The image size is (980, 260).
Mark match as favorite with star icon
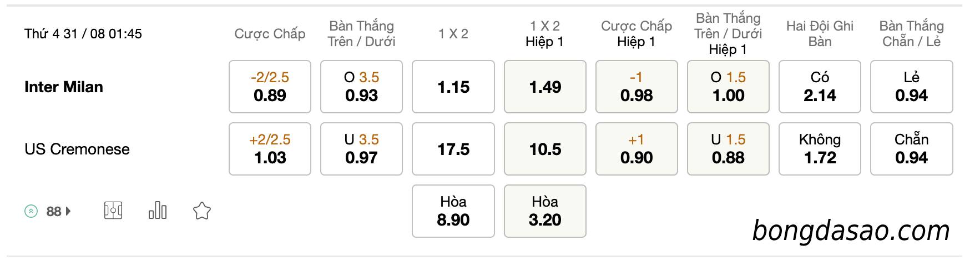coord(201,211)
